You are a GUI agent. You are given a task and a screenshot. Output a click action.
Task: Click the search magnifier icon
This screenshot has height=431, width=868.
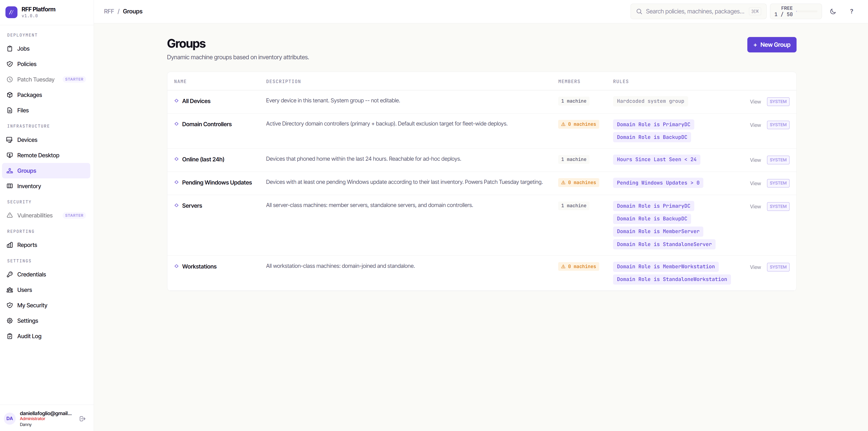pyautogui.click(x=639, y=12)
